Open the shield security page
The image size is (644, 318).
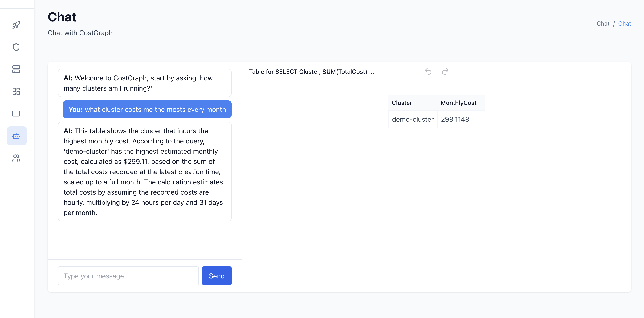pos(16,47)
